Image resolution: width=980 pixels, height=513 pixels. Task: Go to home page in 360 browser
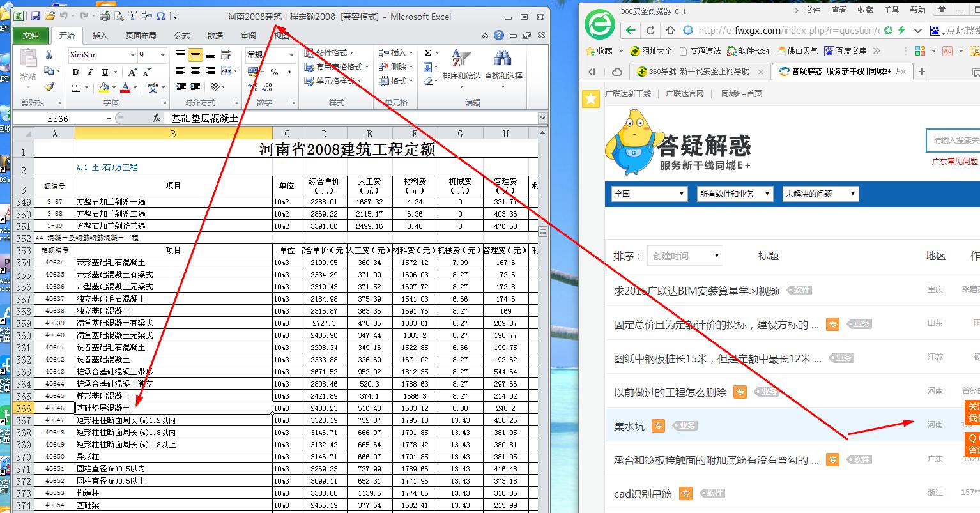(x=670, y=30)
